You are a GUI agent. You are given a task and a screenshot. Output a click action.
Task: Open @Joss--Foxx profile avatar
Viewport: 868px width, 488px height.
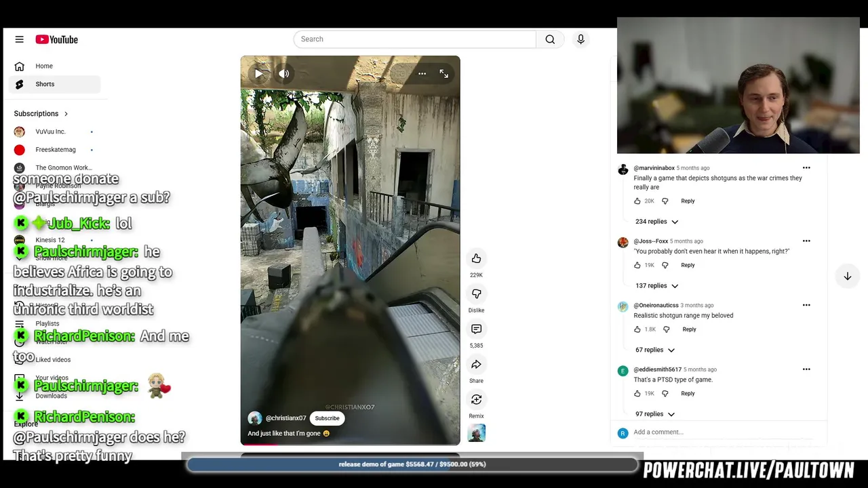point(623,243)
